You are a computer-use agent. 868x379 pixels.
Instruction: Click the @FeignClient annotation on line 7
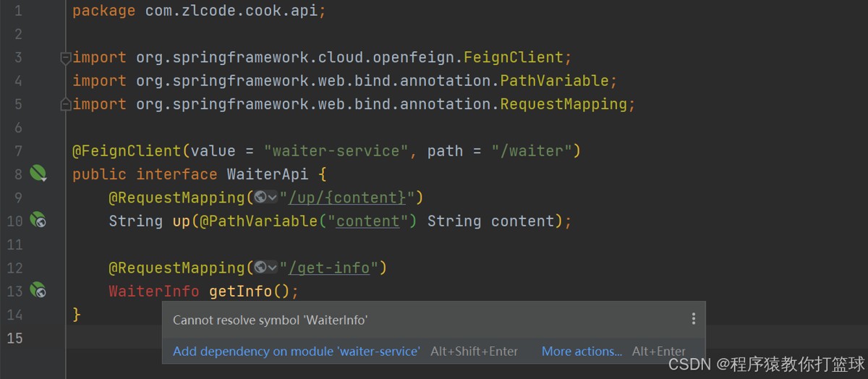click(x=127, y=150)
